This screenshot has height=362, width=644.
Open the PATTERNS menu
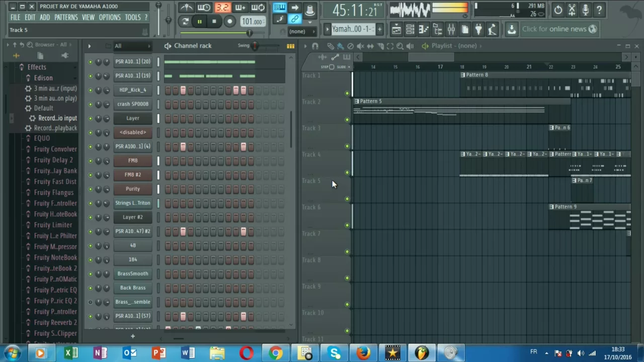tap(66, 18)
